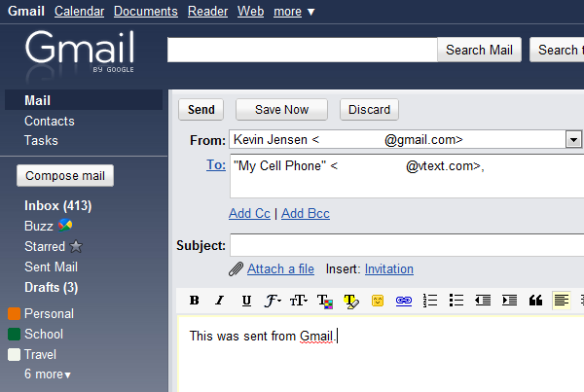Increase indent (indent more) of the text

click(509, 300)
